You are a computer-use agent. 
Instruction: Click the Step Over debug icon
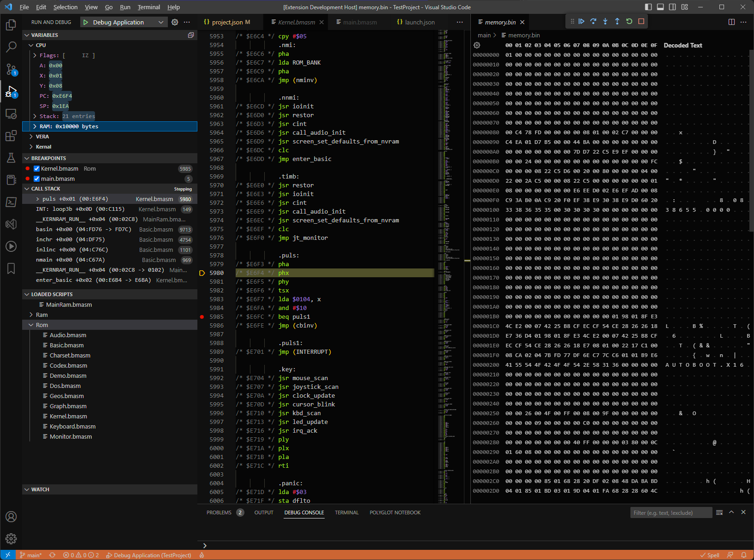point(593,21)
